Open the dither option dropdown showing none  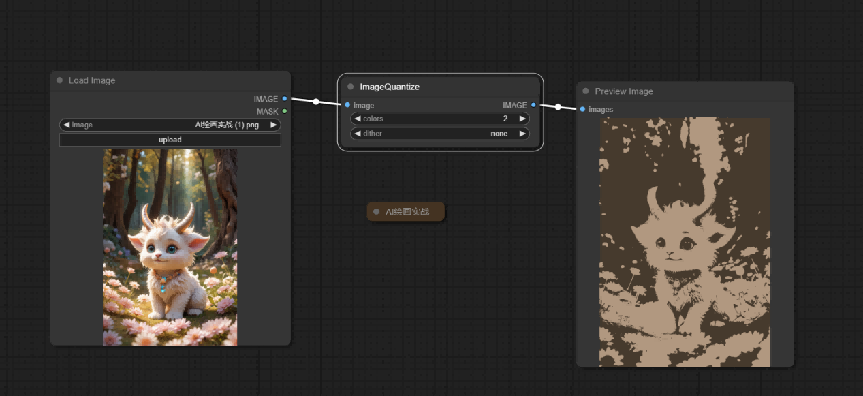[440, 133]
